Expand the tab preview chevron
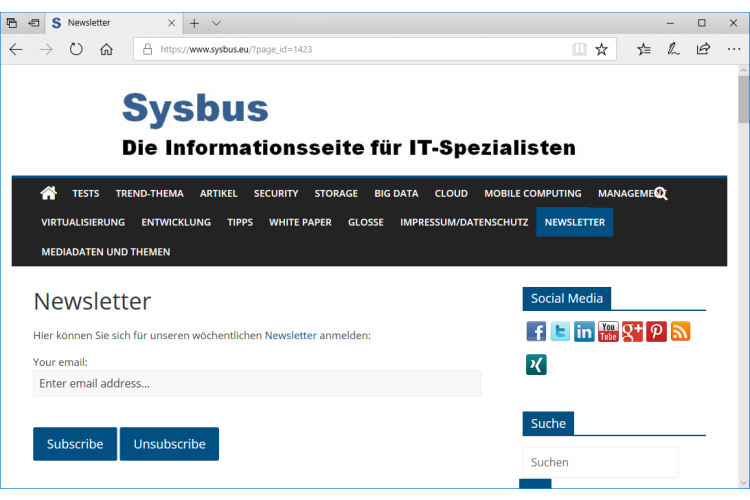The width and height of the screenshot is (750, 500). pyautogui.click(x=217, y=22)
